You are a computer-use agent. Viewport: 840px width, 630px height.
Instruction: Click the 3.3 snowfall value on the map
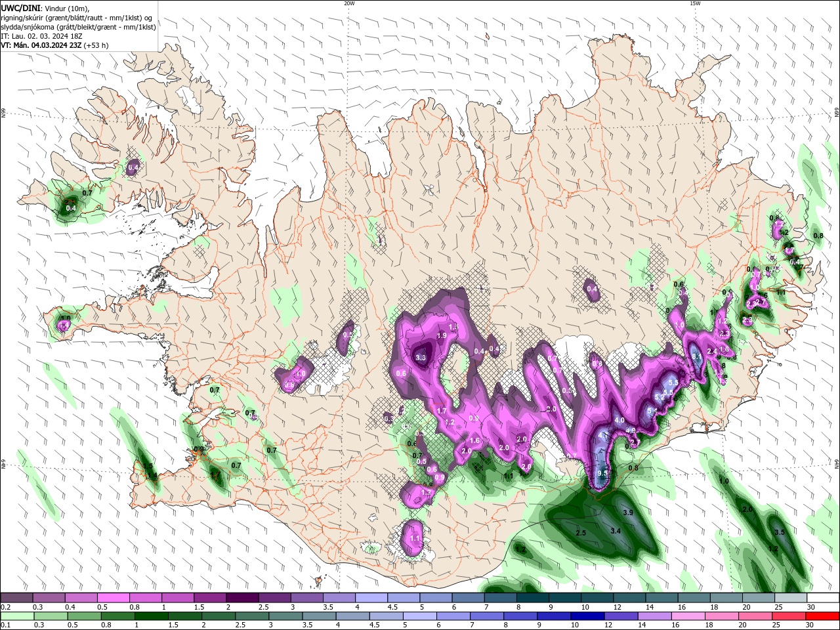coord(421,358)
